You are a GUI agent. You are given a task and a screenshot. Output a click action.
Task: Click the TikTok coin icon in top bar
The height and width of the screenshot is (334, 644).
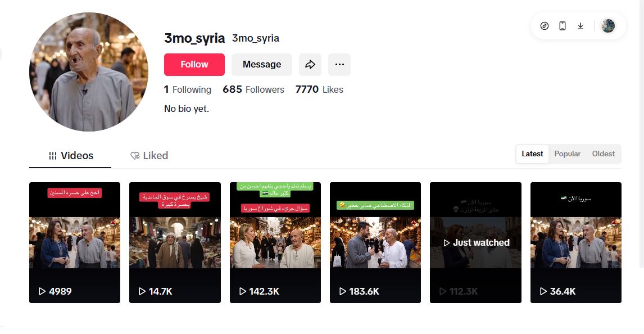coord(544,26)
